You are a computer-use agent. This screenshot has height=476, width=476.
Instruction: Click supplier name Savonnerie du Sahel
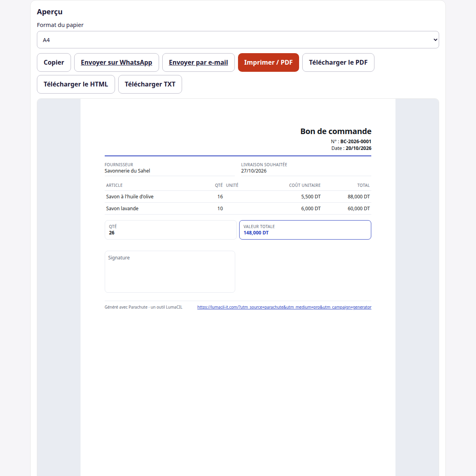click(127, 171)
